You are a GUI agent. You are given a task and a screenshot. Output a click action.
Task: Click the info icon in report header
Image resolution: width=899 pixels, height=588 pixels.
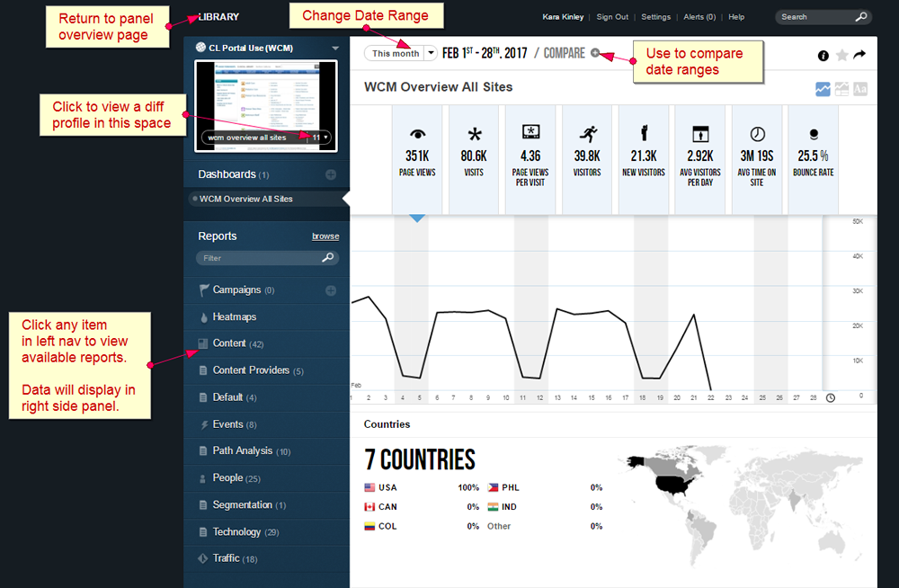(823, 56)
